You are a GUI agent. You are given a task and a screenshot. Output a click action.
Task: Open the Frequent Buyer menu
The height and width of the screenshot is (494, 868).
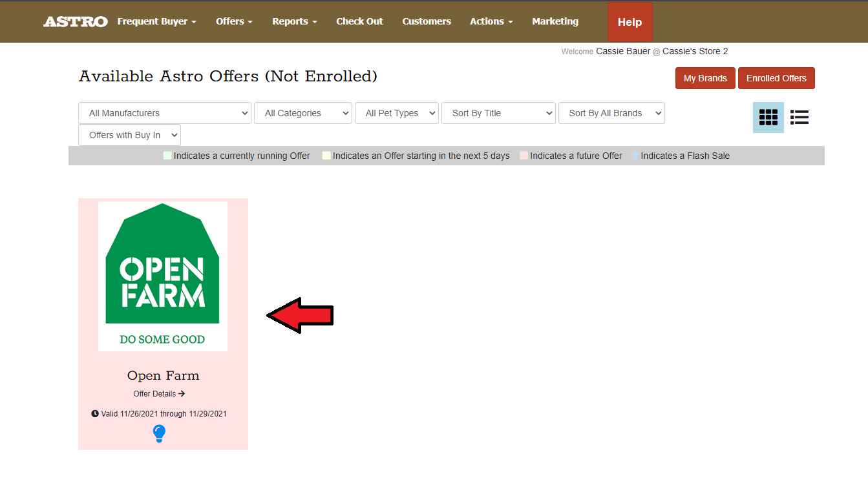click(x=156, y=22)
